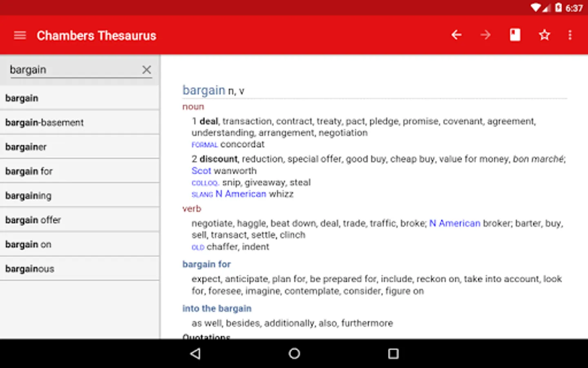The height and width of the screenshot is (368, 588).
Task: Click the 'OLD' register label before chaffer
Action: pyautogui.click(x=198, y=247)
